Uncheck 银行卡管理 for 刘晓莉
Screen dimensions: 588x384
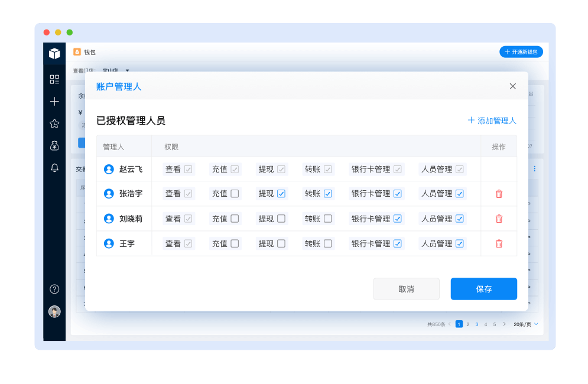[x=398, y=219]
